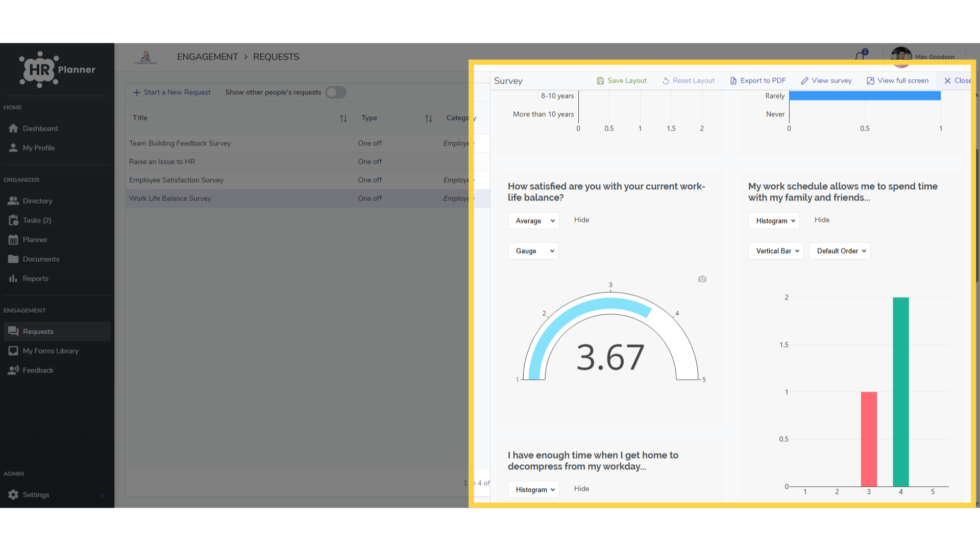
Task: Click the HR Planner logo
Action: pyautogui.click(x=57, y=69)
